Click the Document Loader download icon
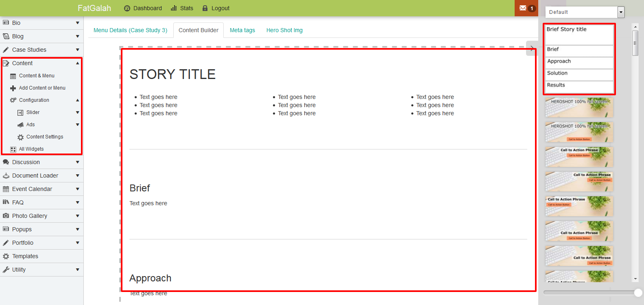The image size is (644, 305). click(6, 176)
